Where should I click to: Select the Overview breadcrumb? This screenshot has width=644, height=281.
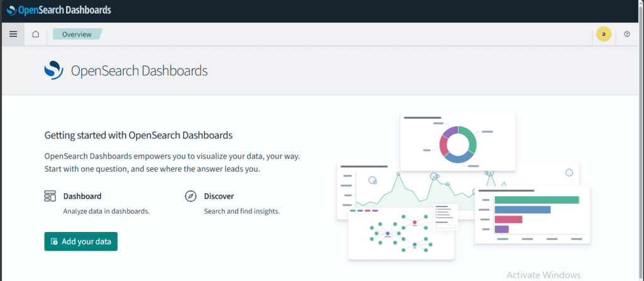click(x=77, y=34)
